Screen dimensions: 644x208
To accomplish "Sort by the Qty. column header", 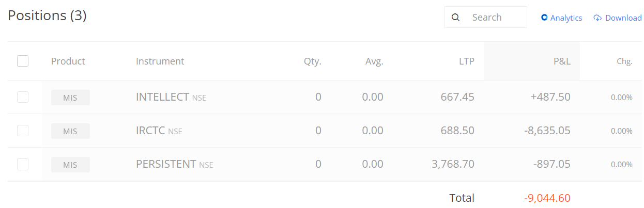I will click(x=312, y=61).
